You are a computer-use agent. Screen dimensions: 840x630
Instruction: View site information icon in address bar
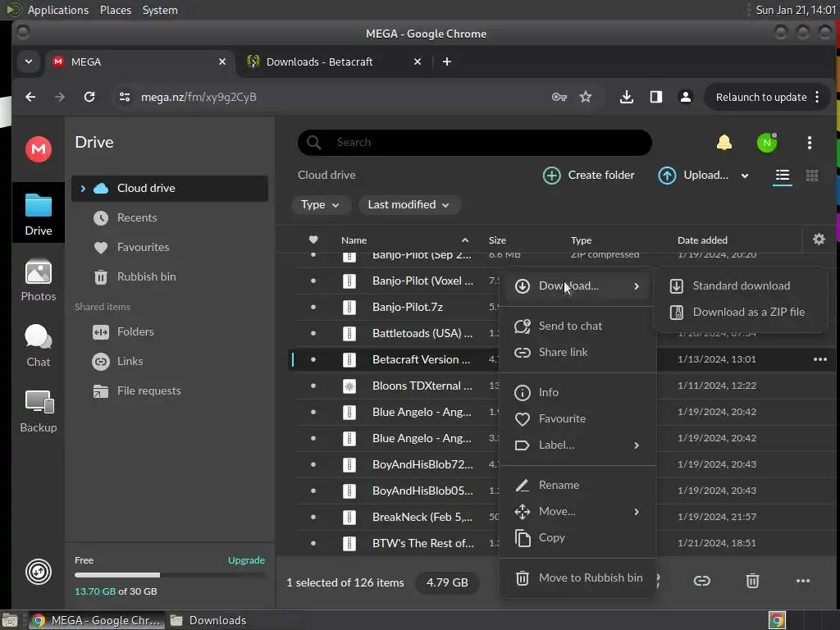point(125,97)
